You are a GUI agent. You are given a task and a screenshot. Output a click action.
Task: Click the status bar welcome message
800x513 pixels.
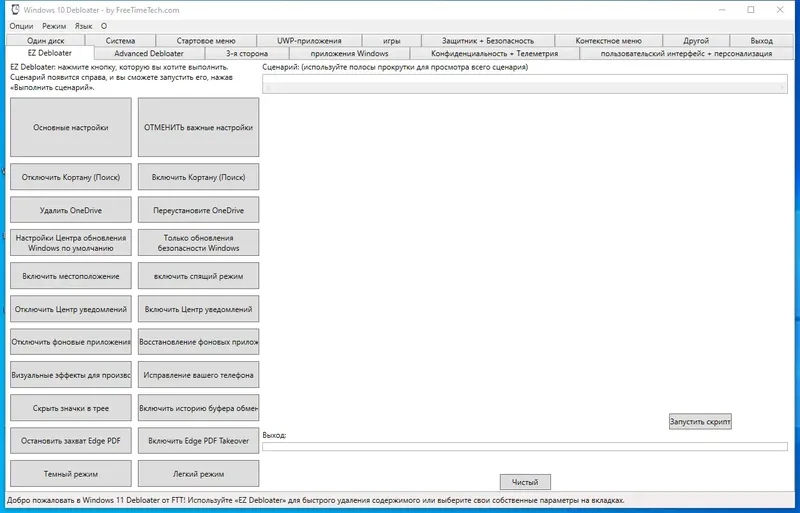click(x=315, y=500)
